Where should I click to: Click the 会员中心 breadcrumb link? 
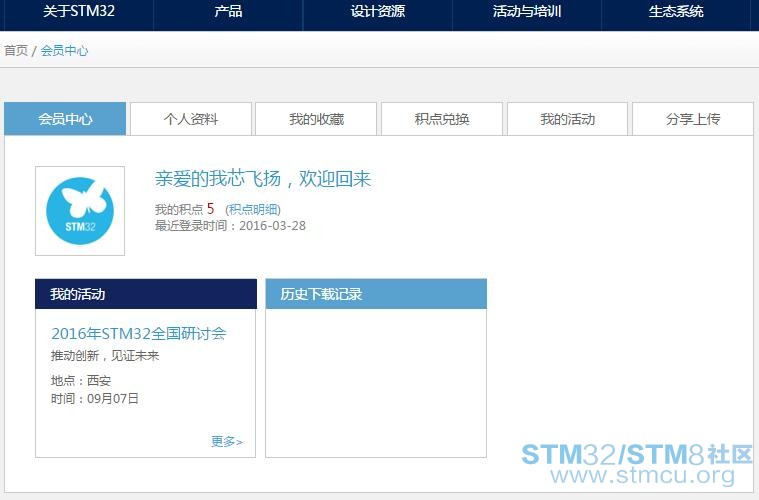pyautogui.click(x=64, y=50)
